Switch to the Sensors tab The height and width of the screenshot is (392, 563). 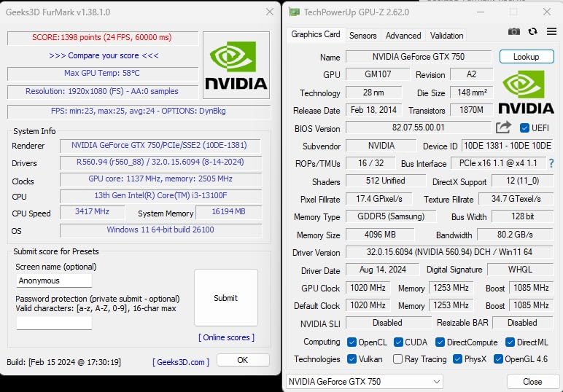pyautogui.click(x=362, y=36)
